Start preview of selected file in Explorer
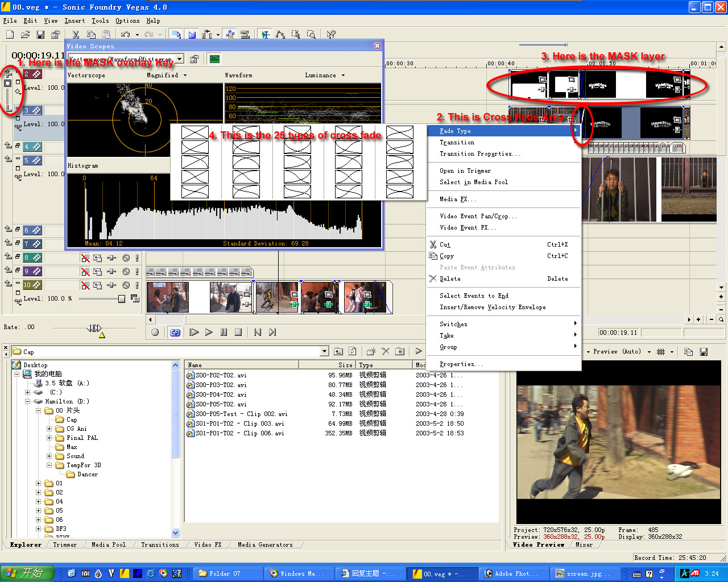 [419, 351]
